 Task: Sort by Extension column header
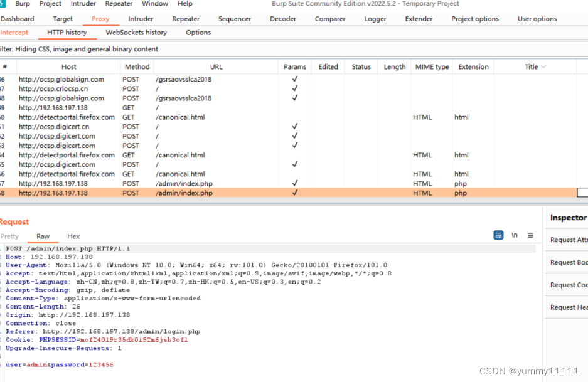(473, 66)
